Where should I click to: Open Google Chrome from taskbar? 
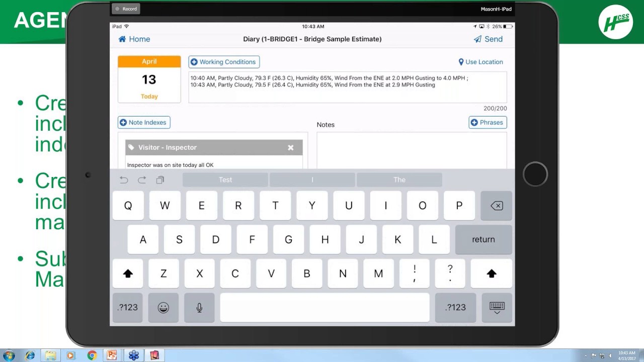[x=92, y=355]
